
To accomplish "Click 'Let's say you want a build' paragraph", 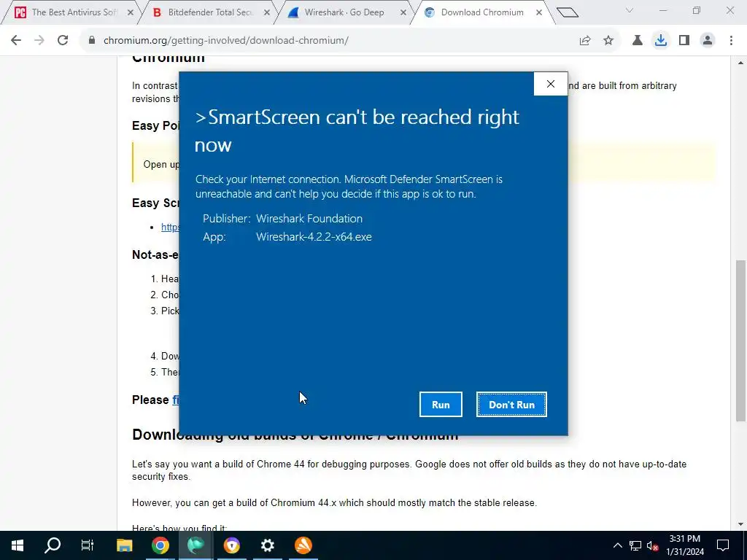I will (409, 470).
